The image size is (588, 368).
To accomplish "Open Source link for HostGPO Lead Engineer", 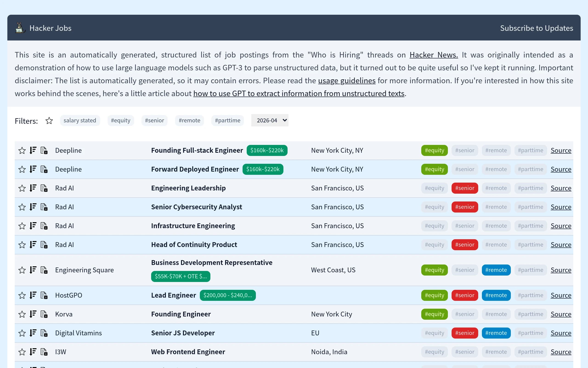I will (x=561, y=295).
